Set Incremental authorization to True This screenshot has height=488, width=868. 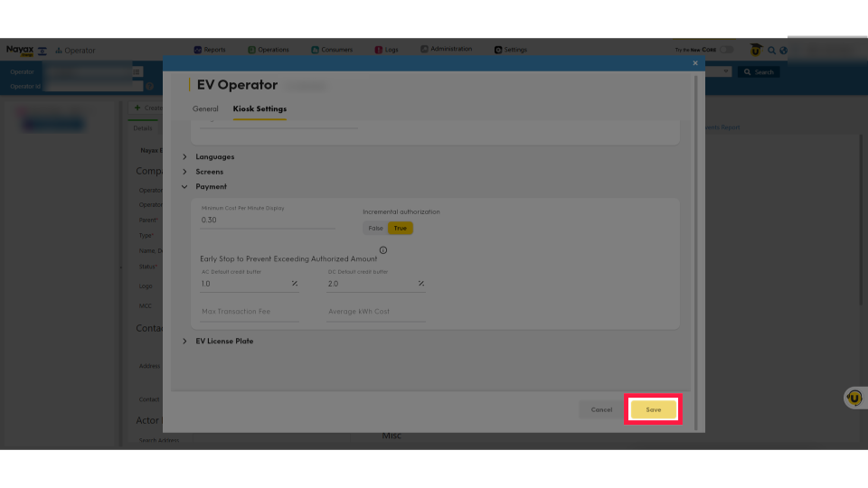click(x=400, y=228)
